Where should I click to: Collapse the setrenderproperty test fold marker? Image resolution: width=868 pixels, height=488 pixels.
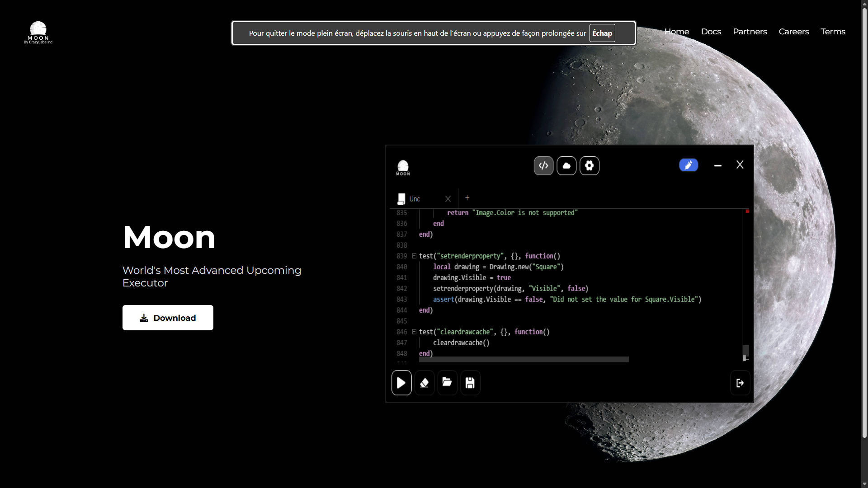pos(414,256)
